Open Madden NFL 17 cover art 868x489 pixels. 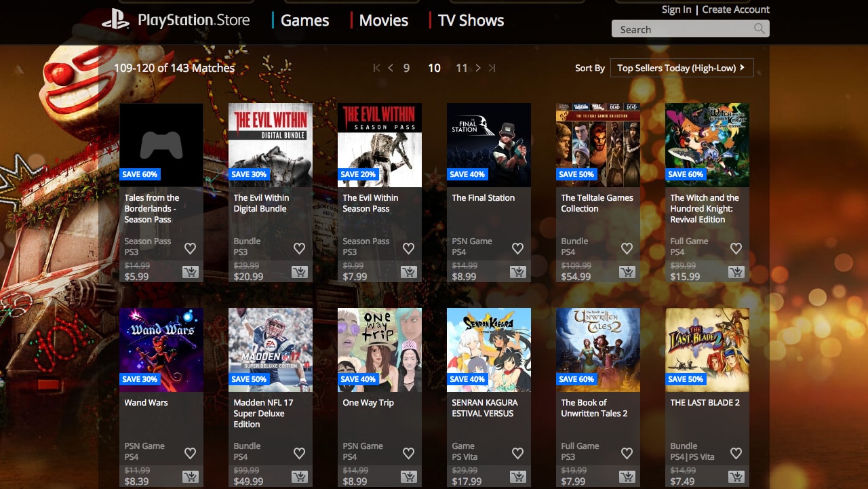[271, 350]
